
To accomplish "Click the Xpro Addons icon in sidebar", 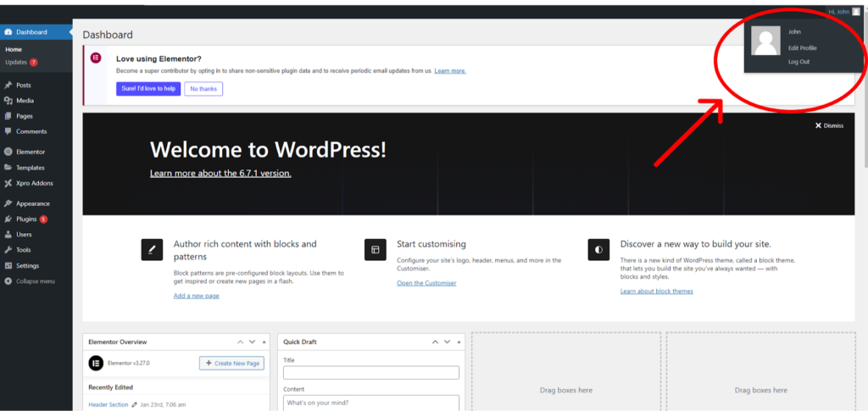I will coord(8,183).
